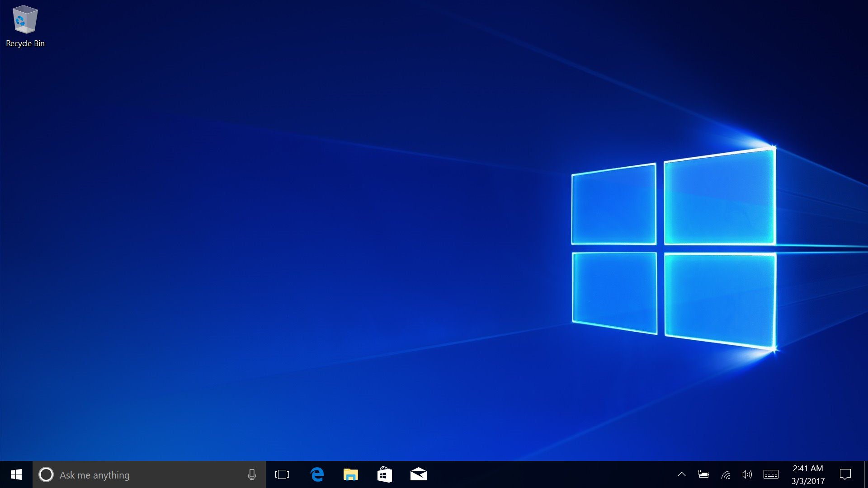Open Task View virtual desktops
Image resolution: width=868 pixels, height=488 pixels.
coord(282,474)
